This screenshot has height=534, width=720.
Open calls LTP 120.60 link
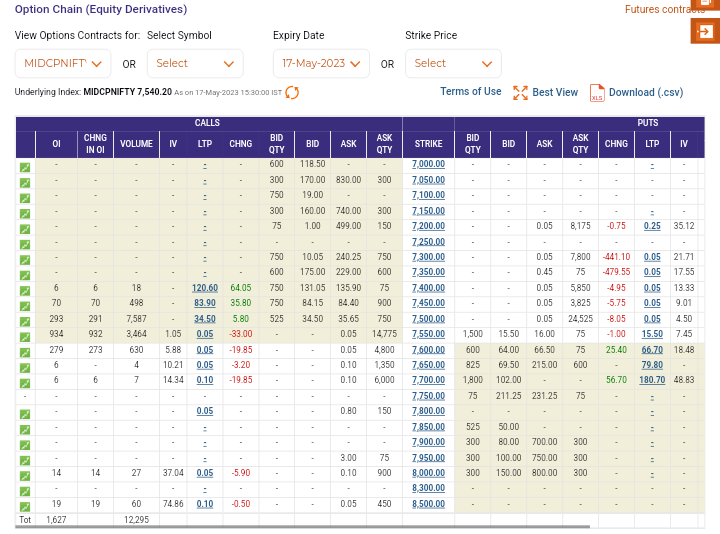click(x=205, y=288)
